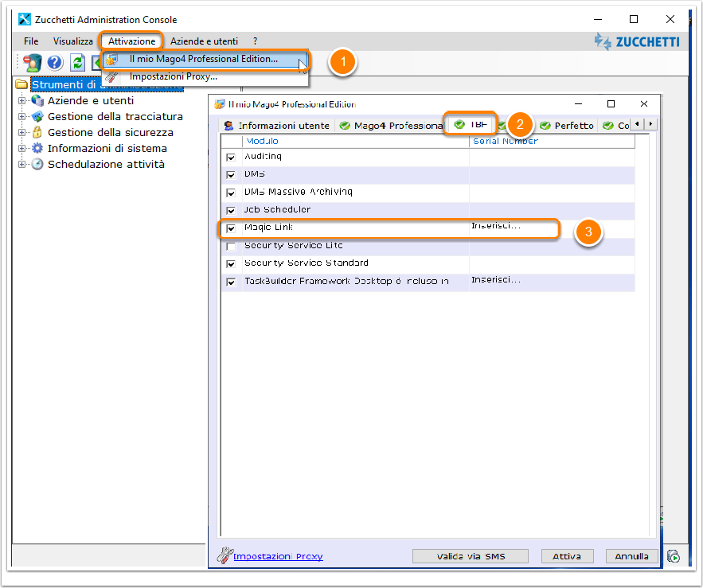Click the Zucchetti logo at top right
Viewport: 703px width, 588px height.
tap(637, 41)
